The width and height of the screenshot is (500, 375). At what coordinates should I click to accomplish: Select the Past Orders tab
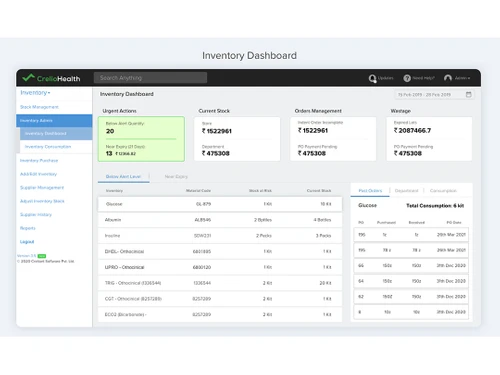[x=370, y=191]
